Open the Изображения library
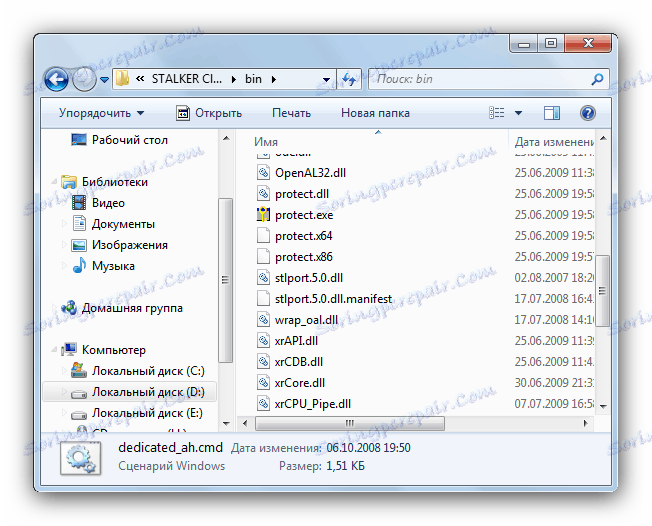Screen dimensions: 652x526 [130, 245]
